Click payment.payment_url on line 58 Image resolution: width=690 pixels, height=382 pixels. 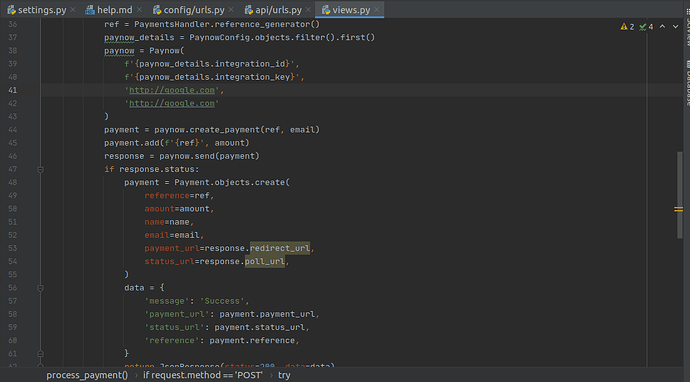pos(267,314)
